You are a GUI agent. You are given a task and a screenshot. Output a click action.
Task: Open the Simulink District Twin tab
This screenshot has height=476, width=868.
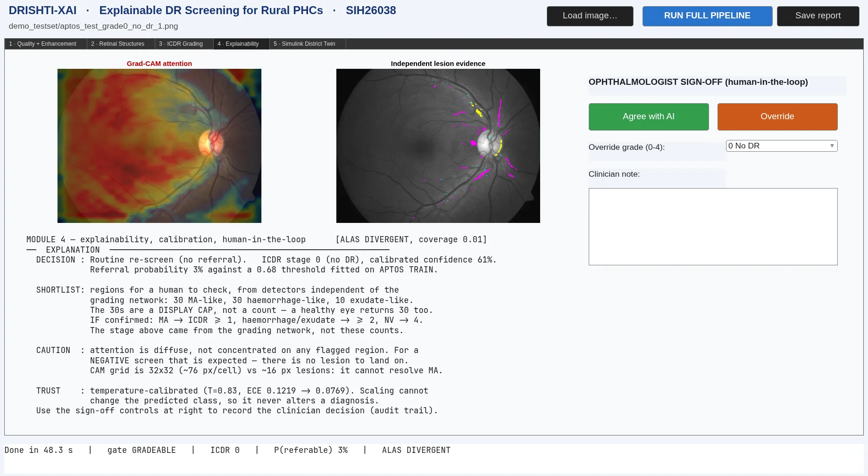point(308,44)
